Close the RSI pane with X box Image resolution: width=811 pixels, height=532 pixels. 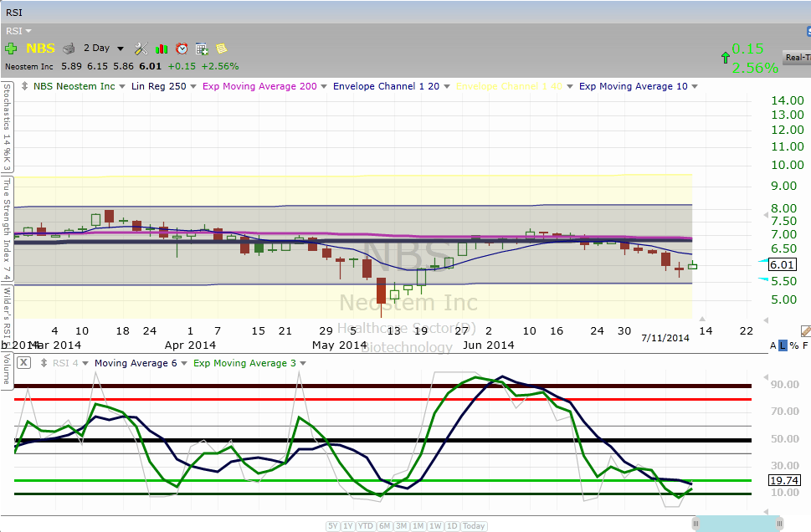pos(23,363)
